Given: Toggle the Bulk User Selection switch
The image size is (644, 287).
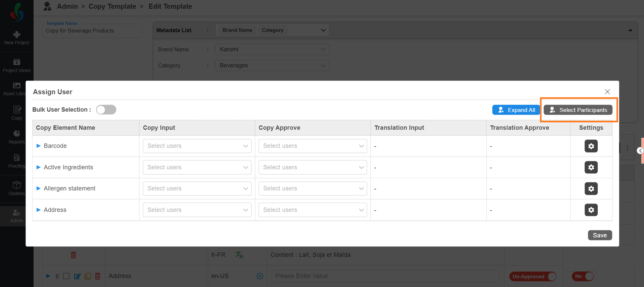Looking at the screenshot, I should click(106, 110).
